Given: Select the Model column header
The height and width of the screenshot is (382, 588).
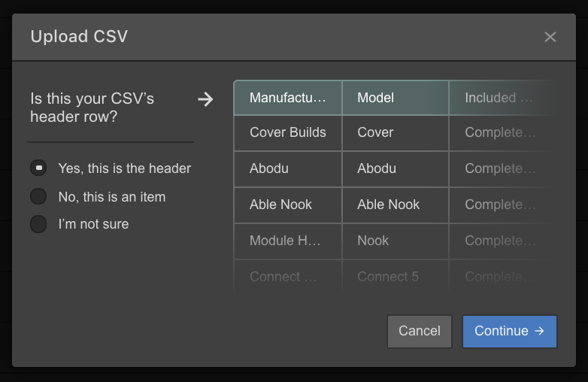Looking at the screenshot, I should [x=396, y=98].
